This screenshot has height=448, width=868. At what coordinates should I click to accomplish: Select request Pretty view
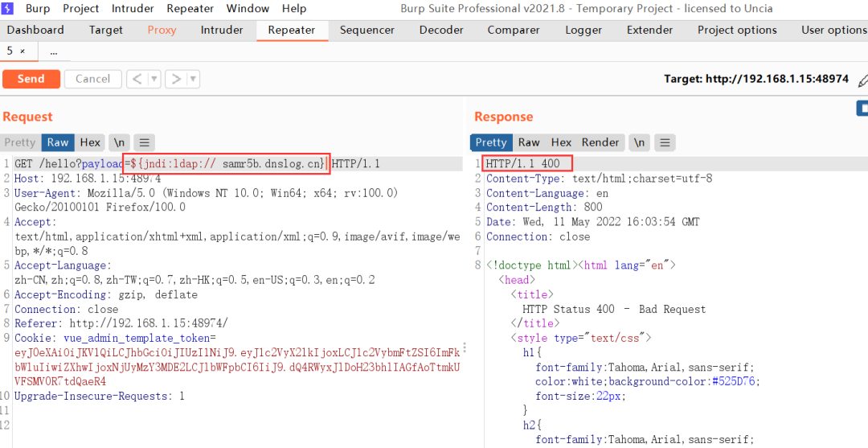20,142
